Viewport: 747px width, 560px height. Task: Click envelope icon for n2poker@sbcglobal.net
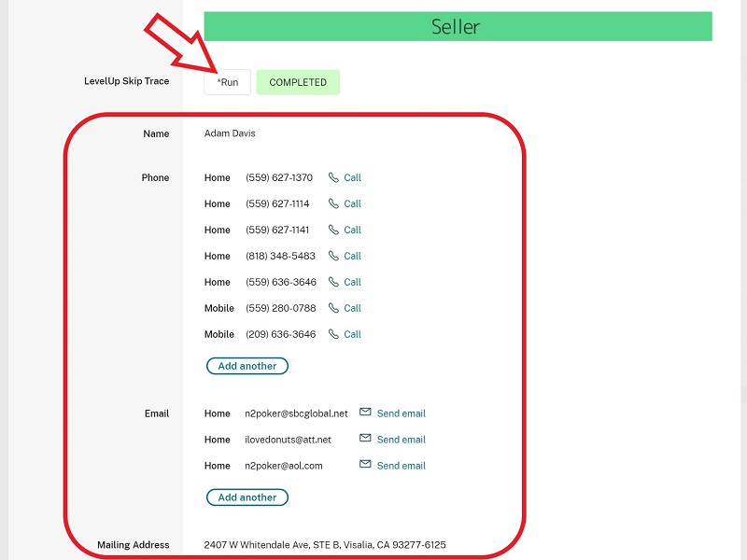tap(365, 413)
